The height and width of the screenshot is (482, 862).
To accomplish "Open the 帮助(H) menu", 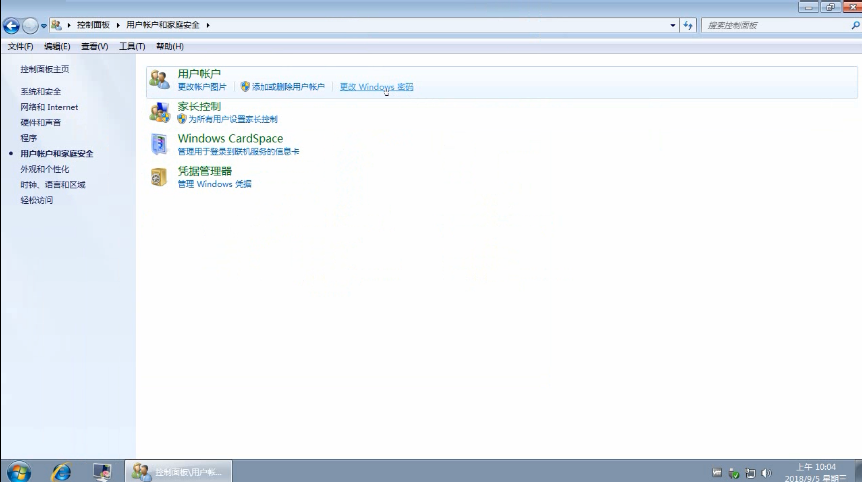I will [170, 47].
